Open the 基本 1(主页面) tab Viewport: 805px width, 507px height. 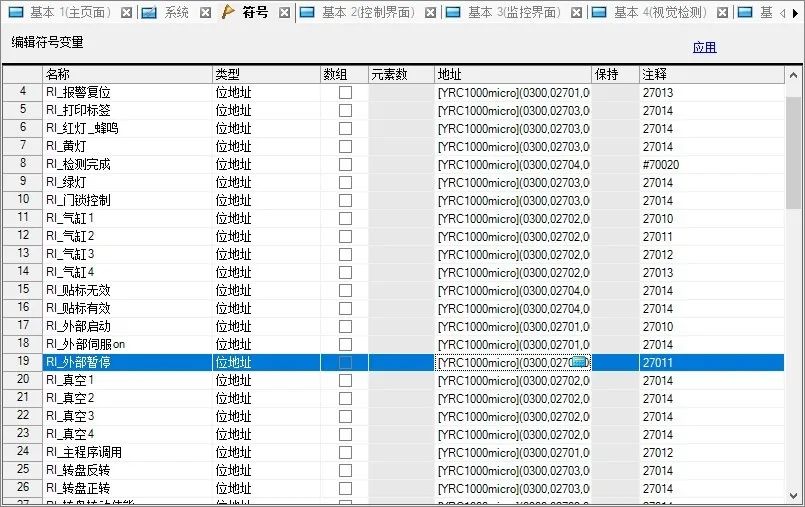click(x=69, y=13)
